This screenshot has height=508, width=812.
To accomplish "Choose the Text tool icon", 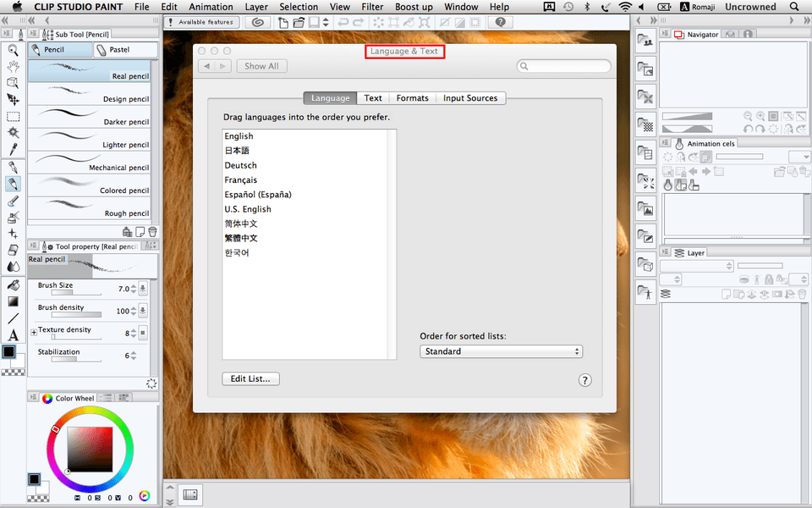I will pos(13,335).
